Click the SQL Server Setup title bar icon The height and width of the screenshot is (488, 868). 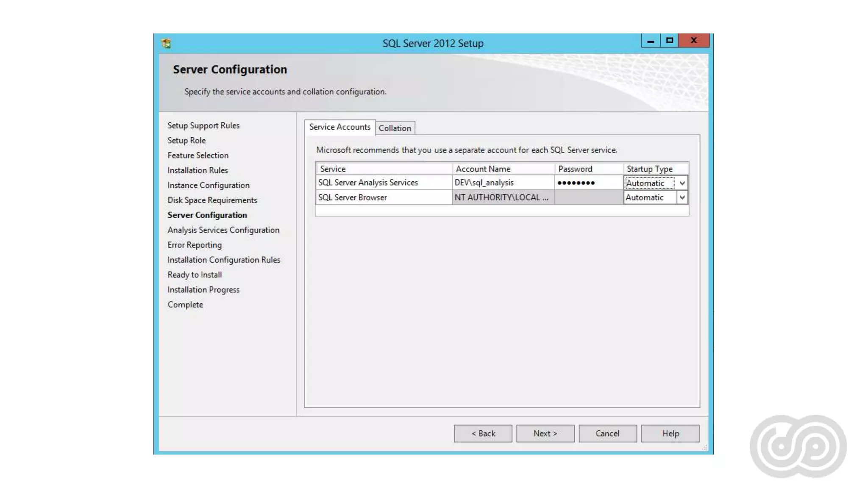pos(166,43)
